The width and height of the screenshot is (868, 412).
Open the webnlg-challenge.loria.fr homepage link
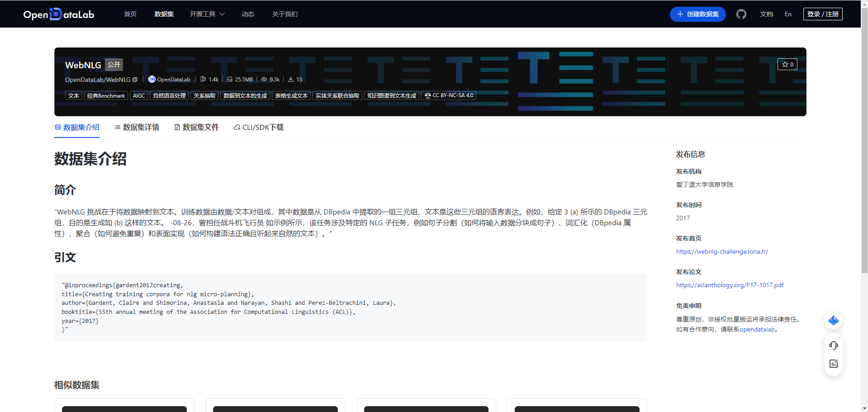722,251
